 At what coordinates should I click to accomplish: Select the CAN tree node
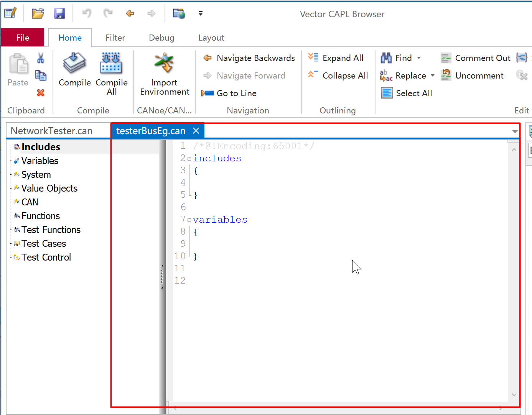pyautogui.click(x=30, y=202)
